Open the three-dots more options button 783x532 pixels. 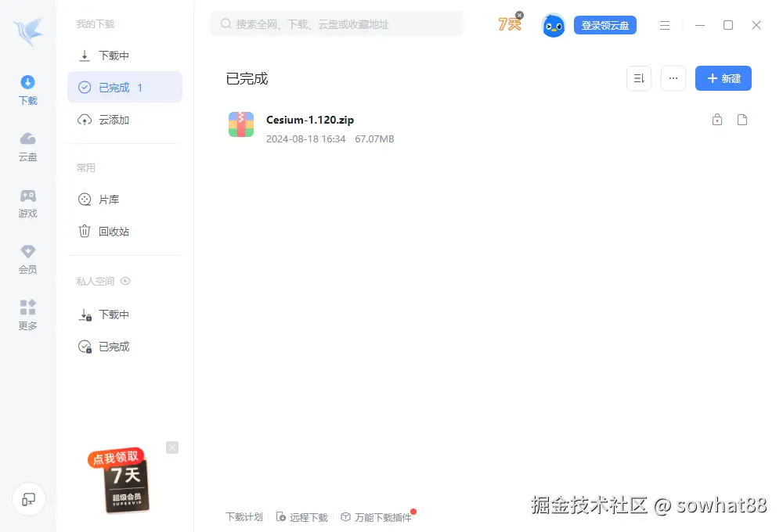673,78
